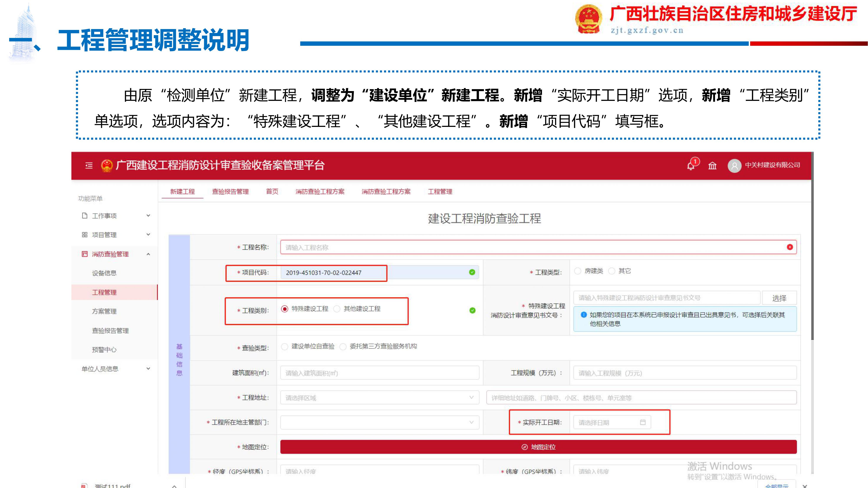Screen dimensions: 868x488
Task: Click the calendar icon in 实际开工日期 field
Action: pyautogui.click(x=643, y=422)
